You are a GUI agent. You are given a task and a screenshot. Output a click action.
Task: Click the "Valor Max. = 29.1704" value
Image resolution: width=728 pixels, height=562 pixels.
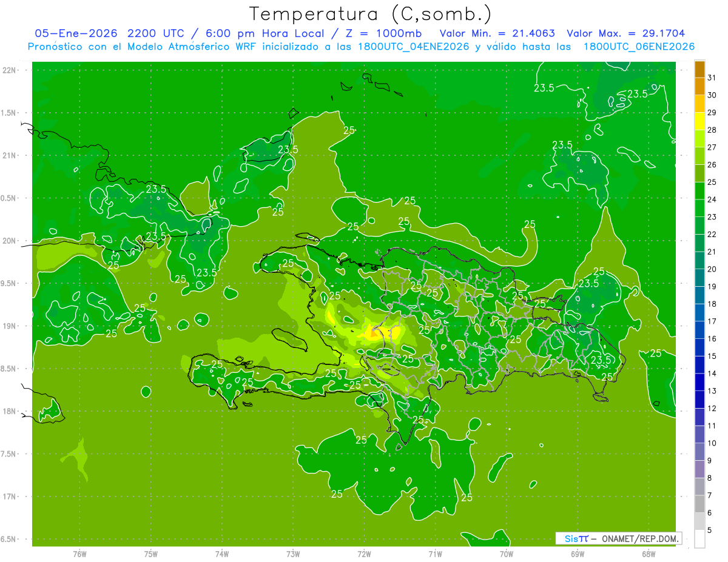point(626,33)
